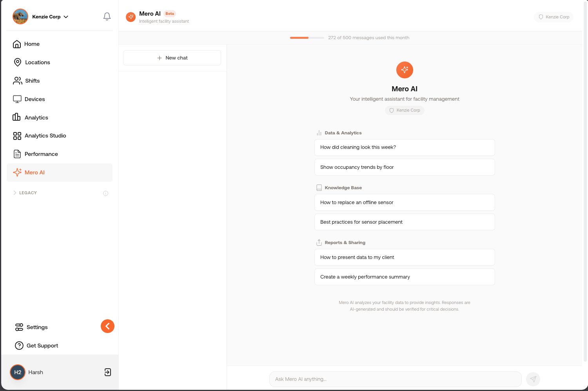Click the Home house icon
Viewport: 588px width, 391px height.
[17, 44]
